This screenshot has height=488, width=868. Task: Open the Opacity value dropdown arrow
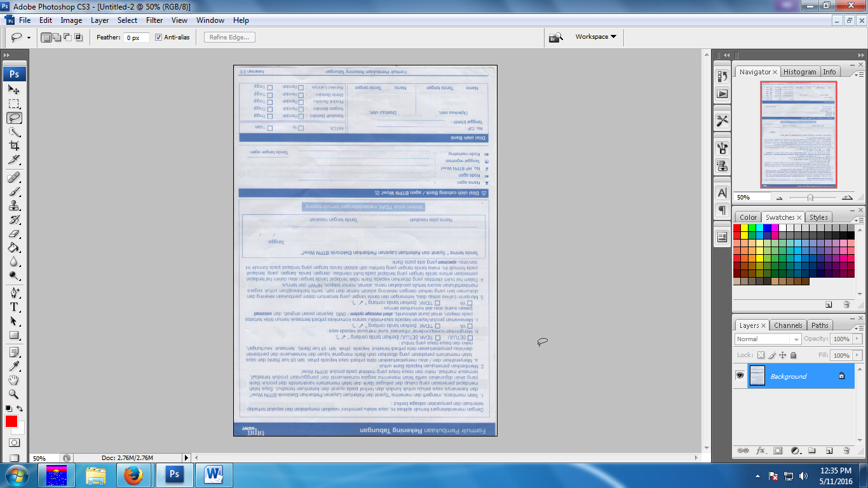click(x=857, y=339)
